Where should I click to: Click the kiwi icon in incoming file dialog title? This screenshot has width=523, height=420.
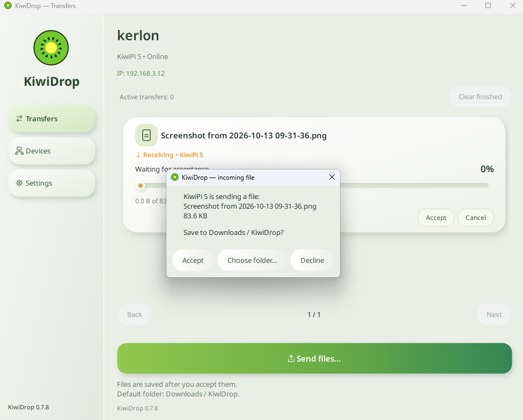click(175, 177)
